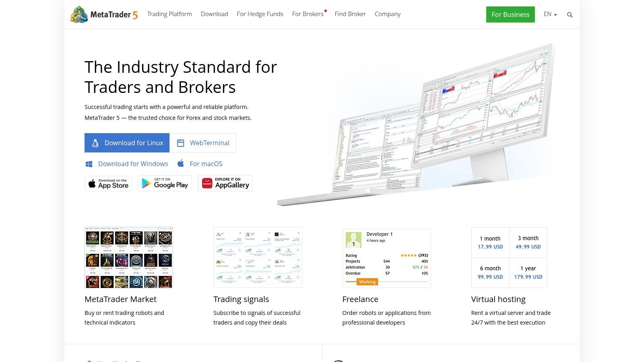
Task: Open the Company menu
Action: pos(388,14)
